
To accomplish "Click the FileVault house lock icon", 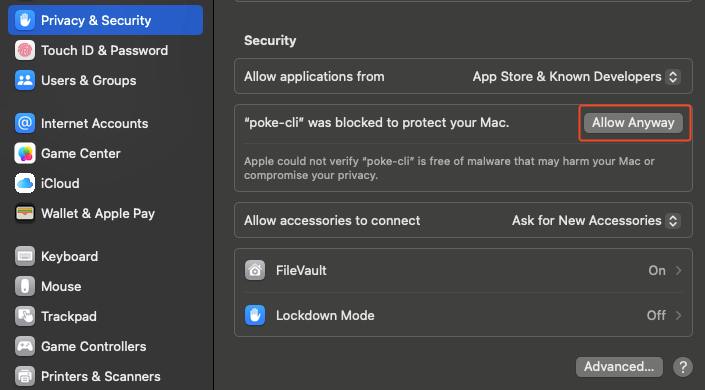I will tap(255, 270).
